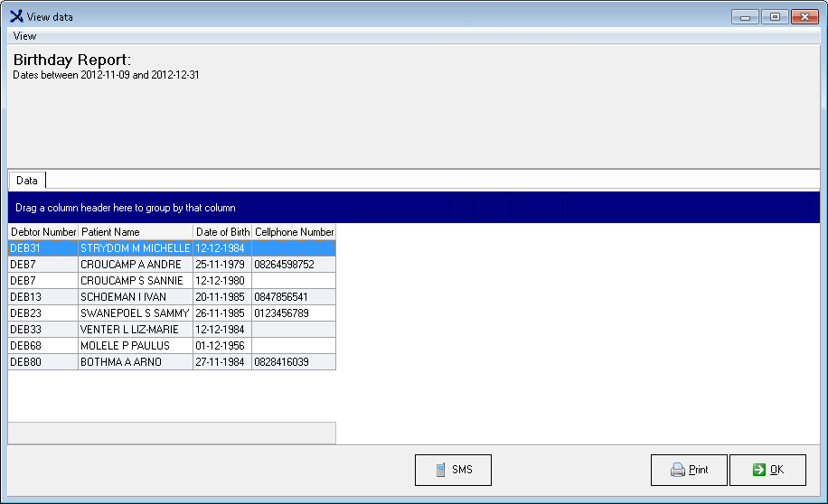
Task: Minimize the View data window
Action: point(745,17)
